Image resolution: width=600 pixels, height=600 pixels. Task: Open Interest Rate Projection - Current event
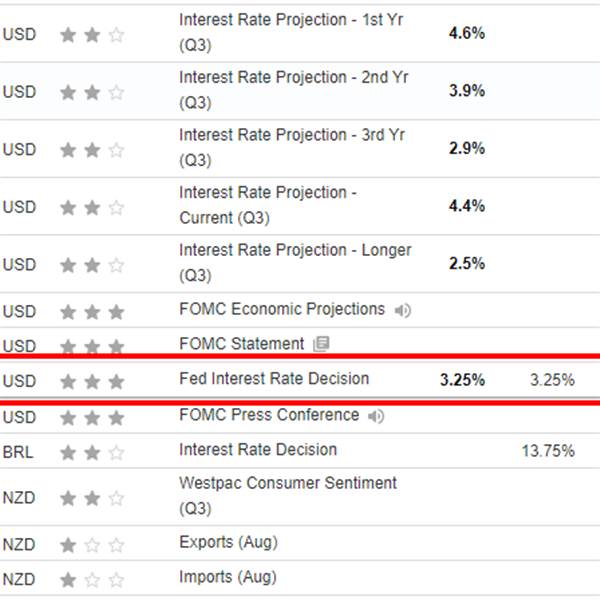click(268, 205)
